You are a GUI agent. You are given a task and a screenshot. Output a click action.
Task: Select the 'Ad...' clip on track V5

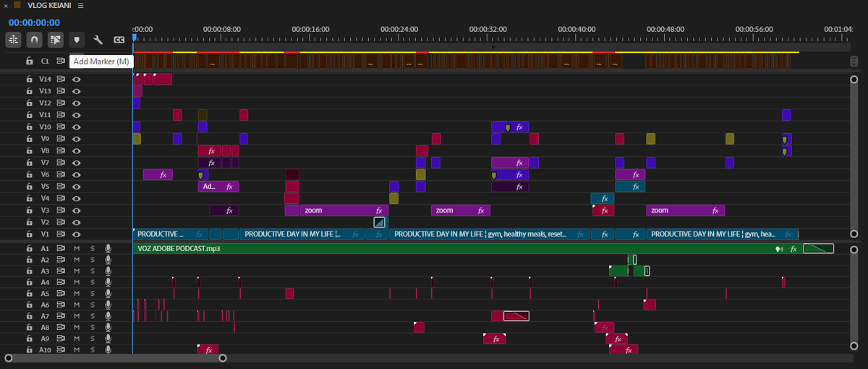[218, 187]
